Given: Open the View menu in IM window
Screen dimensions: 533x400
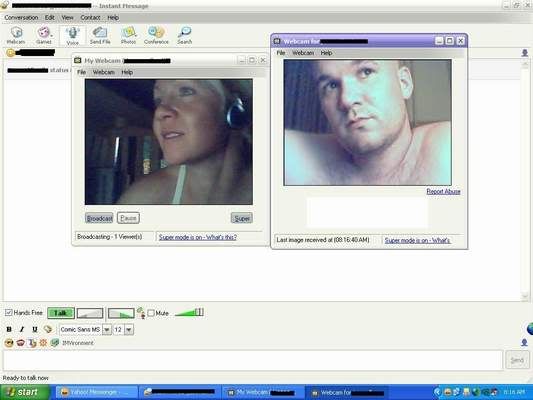Looking at the screenshot, I should pos(67,17).
